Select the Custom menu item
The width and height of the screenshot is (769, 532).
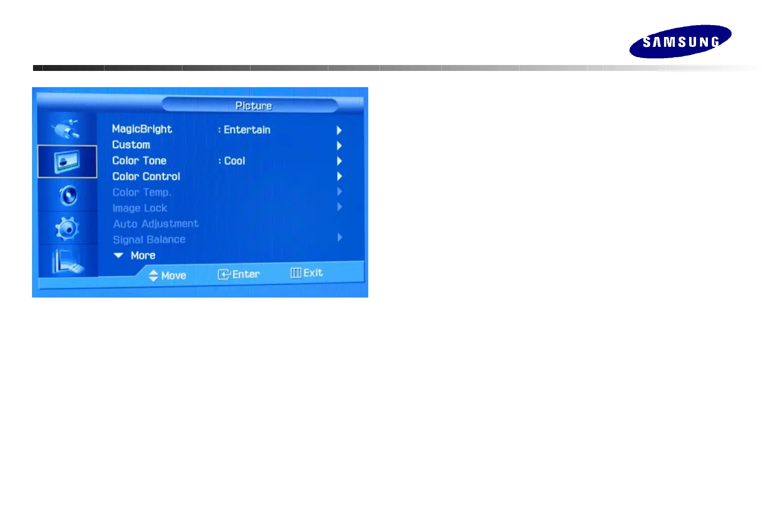(x=131, y=145)
